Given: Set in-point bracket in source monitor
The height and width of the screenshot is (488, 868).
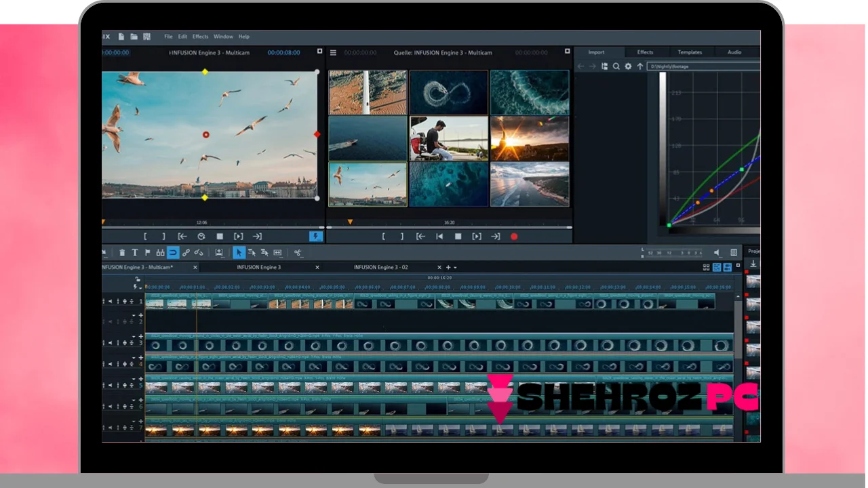Looking at the screenshot, I should (383, 237).
